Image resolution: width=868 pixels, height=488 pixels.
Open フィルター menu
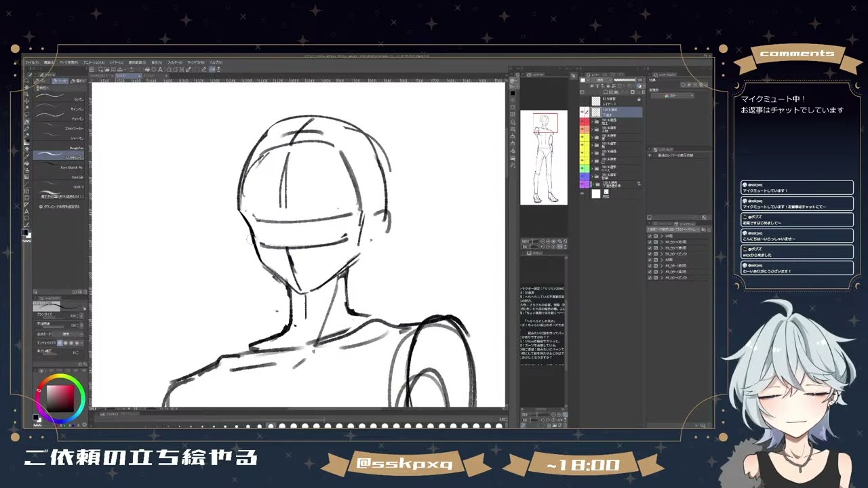point(175,62)
